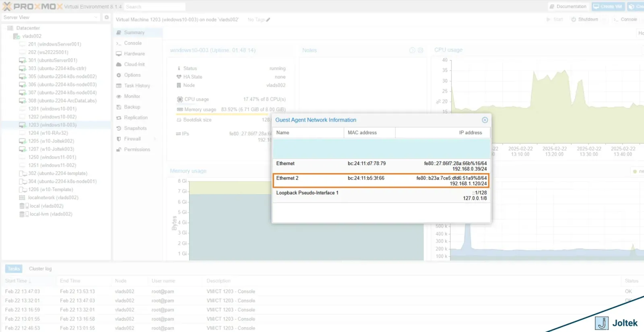Select the Loopback Pseudo-Interface 1 row
Screen dimensions: 644x332
tap(381, 196)
